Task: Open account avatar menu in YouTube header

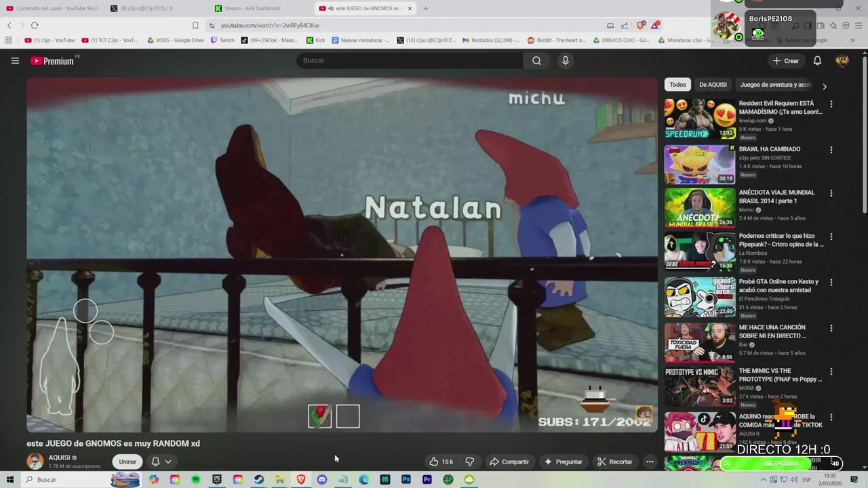Action: click(x=842, y=60)
